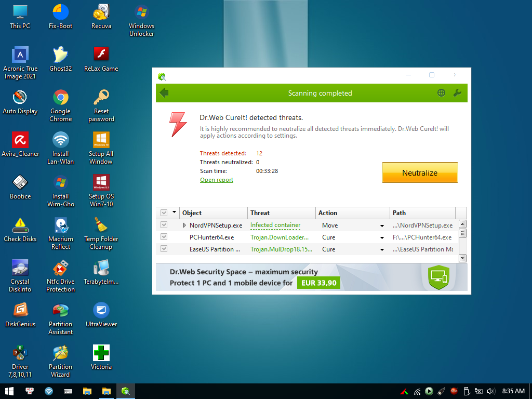
Task: Open the scan report link
Action: tap(217, 180)
